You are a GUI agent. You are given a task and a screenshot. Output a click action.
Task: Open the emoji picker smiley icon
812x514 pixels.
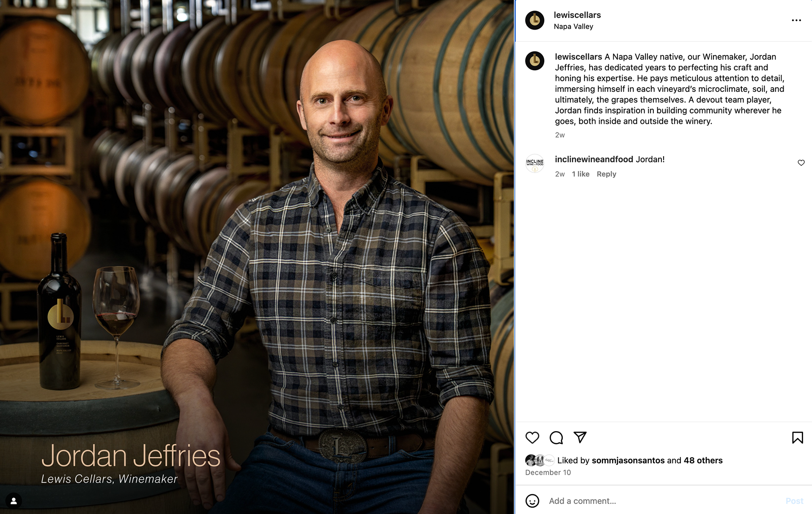click(x=532, y=501)
